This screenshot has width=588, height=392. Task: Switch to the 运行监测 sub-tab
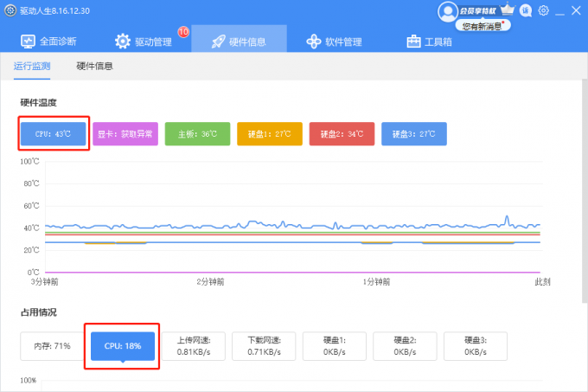click(x=32, y=66)
